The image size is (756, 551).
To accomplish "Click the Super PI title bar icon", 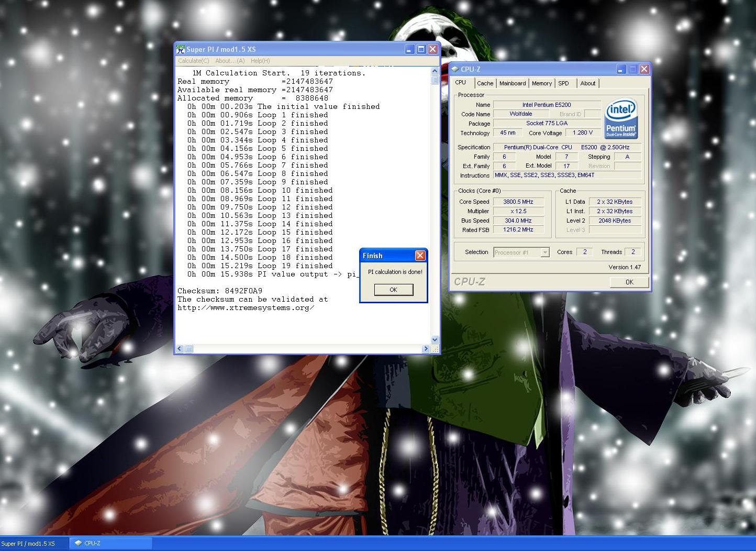I will [x=181, y=49].
